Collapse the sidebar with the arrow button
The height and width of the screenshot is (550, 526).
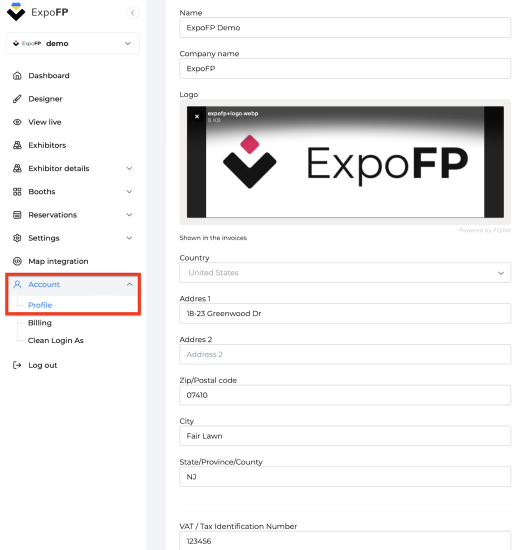point(133,13)
